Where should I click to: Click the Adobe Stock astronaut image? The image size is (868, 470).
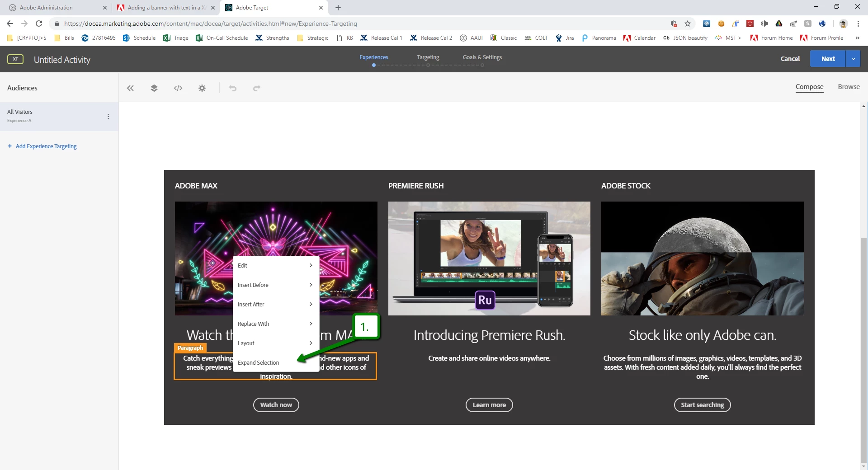tap(703, 258)
